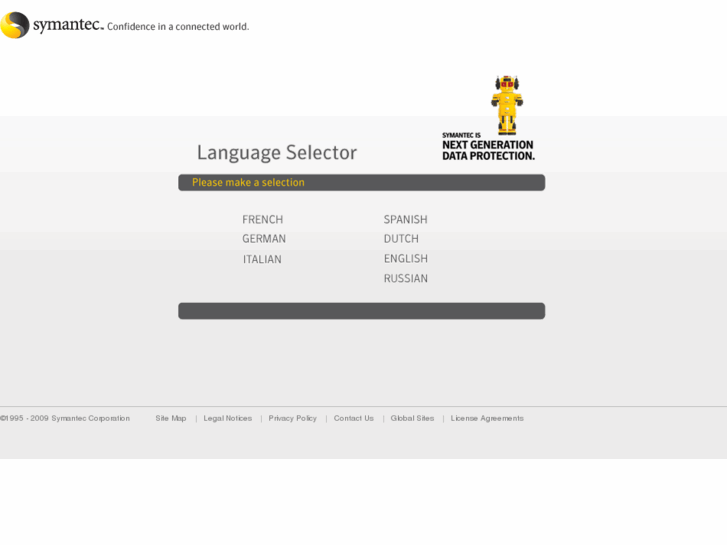Open the Site Map footer link
727x545 pixels.
tap(171, 418)
